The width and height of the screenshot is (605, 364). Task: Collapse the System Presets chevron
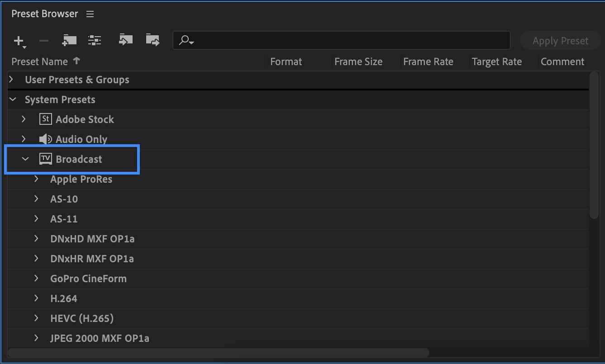click(13, 99)
